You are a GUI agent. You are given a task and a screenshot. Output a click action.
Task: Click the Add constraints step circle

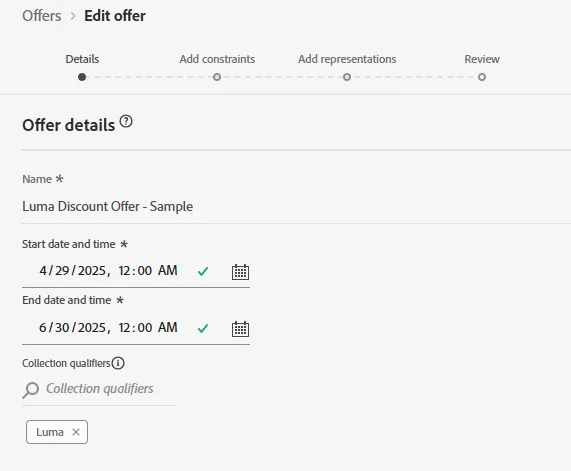tap(217, 77)
